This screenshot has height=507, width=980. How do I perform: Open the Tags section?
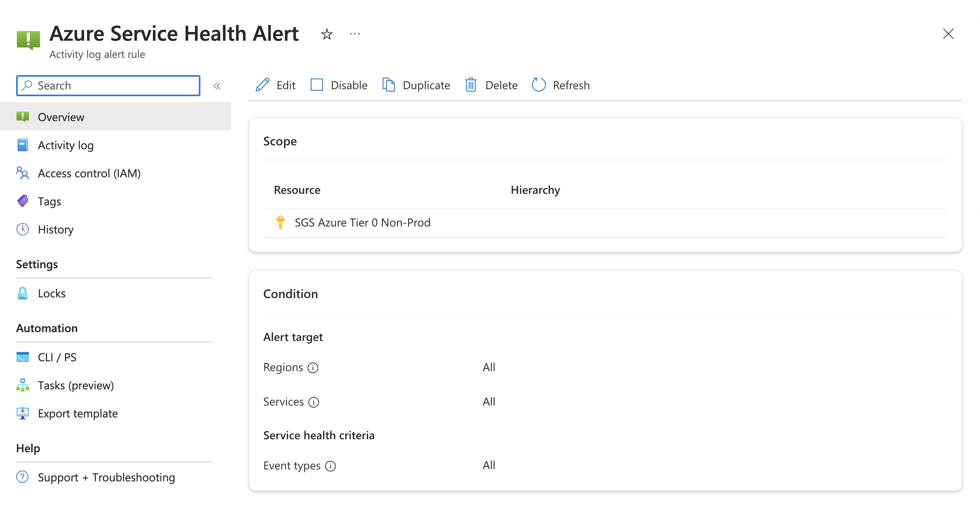pyautogui.click(x=49, y=201)
